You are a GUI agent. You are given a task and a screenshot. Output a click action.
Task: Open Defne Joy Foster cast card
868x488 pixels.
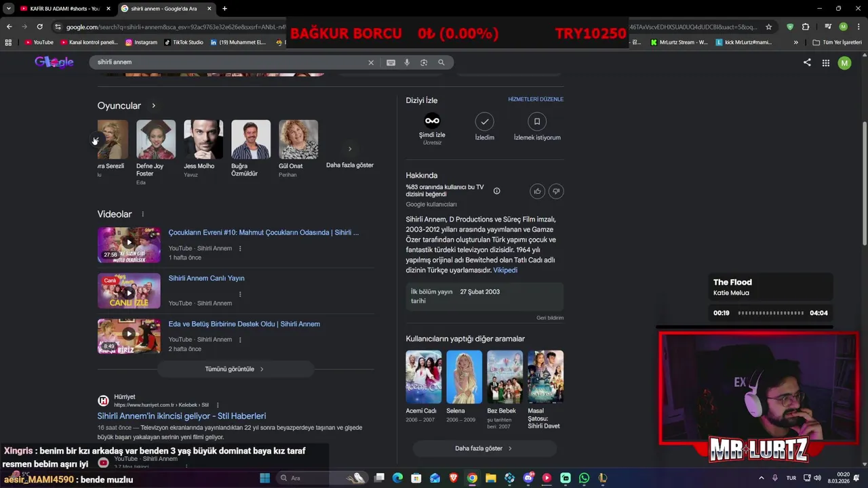point(156,152)
